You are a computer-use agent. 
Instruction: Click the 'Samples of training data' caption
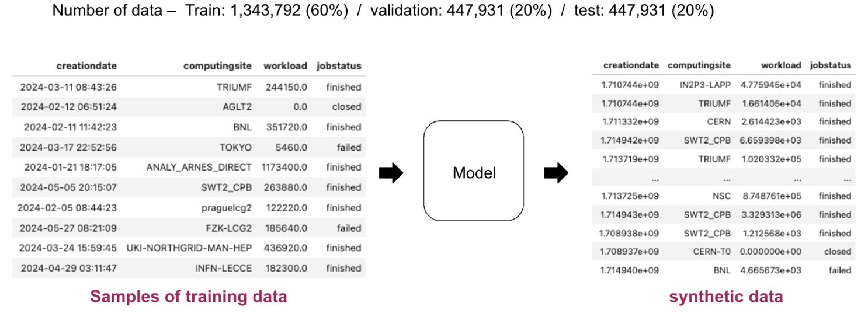coord(188,297)
